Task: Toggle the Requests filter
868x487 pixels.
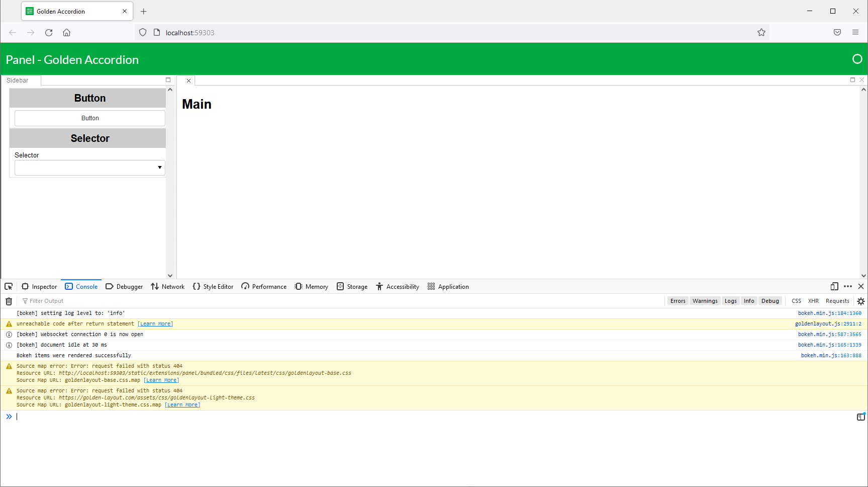Action: (x=837, y=301)
